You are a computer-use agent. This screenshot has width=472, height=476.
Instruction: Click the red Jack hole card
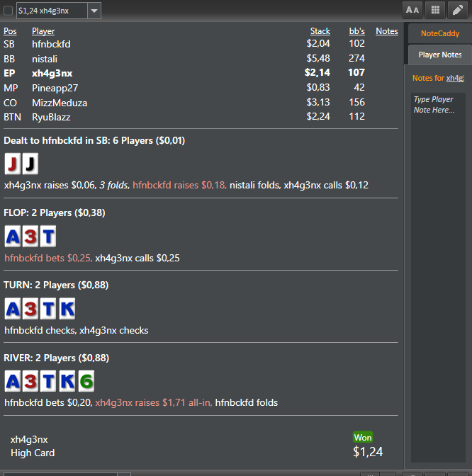13,164
